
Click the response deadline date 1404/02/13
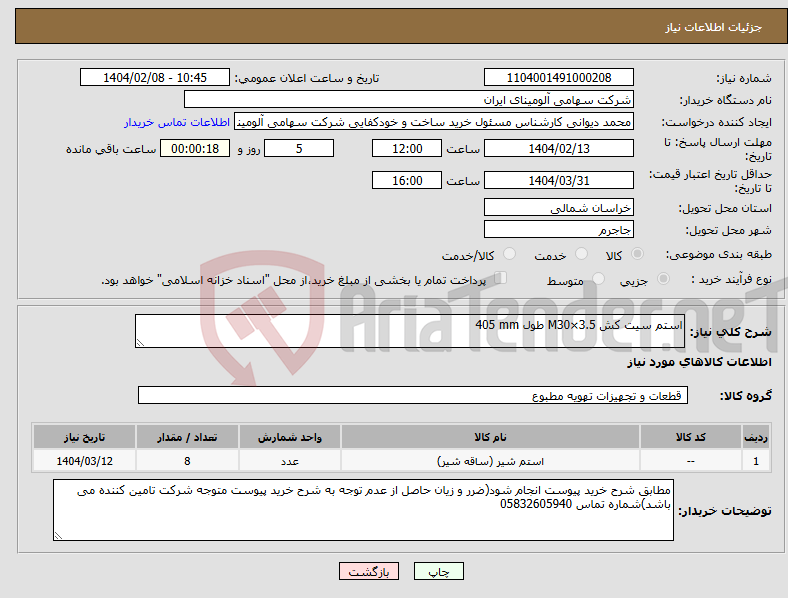click(x=558, y=148)
